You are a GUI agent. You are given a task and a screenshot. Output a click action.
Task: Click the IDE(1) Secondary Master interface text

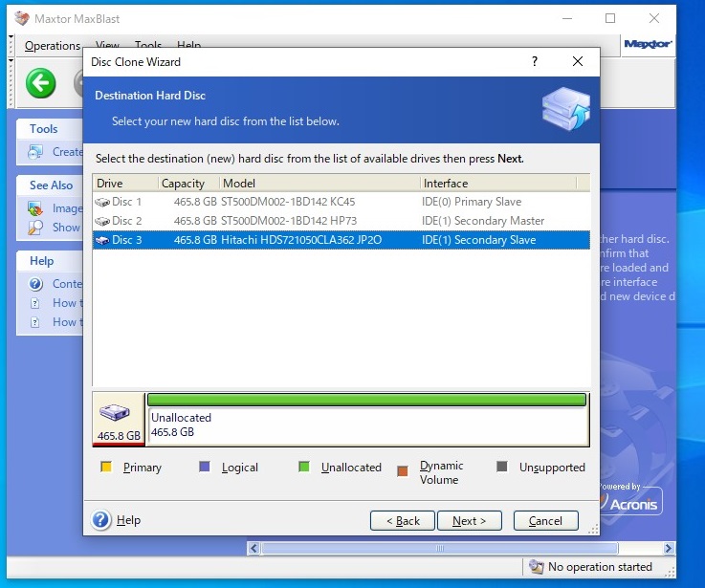483,221
